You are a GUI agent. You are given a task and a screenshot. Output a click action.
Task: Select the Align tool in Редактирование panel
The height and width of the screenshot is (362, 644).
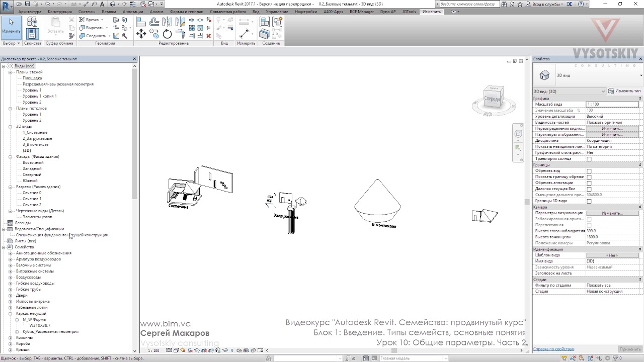[x=141, y=22]
